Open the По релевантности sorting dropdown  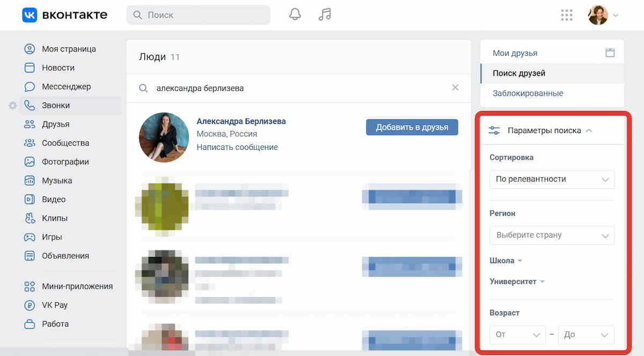pyautogui.click(x=552, y=179)
